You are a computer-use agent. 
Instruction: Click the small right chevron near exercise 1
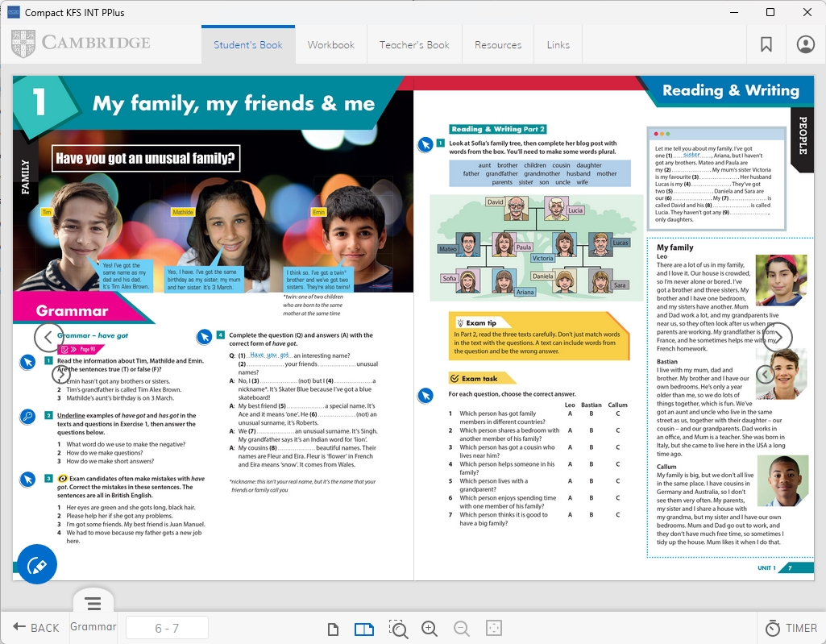61,374
